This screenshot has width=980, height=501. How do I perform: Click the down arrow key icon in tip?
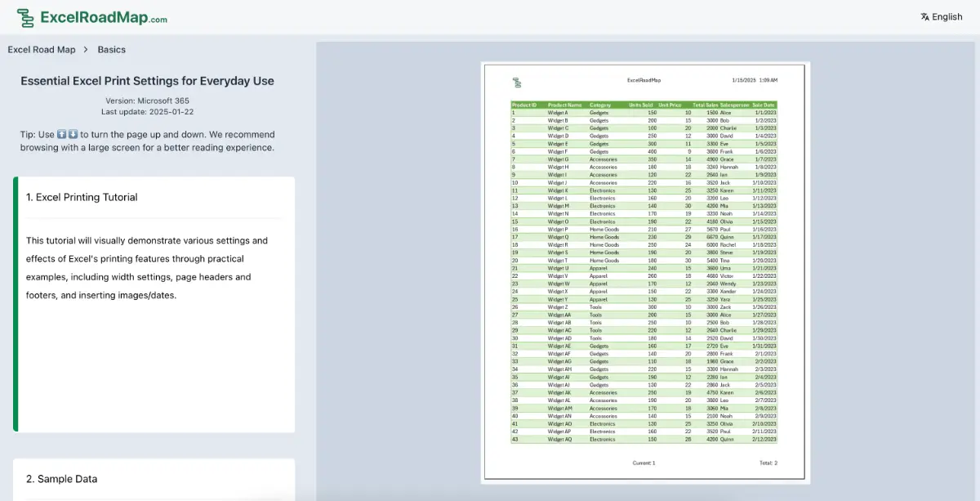tap(73, 134)
